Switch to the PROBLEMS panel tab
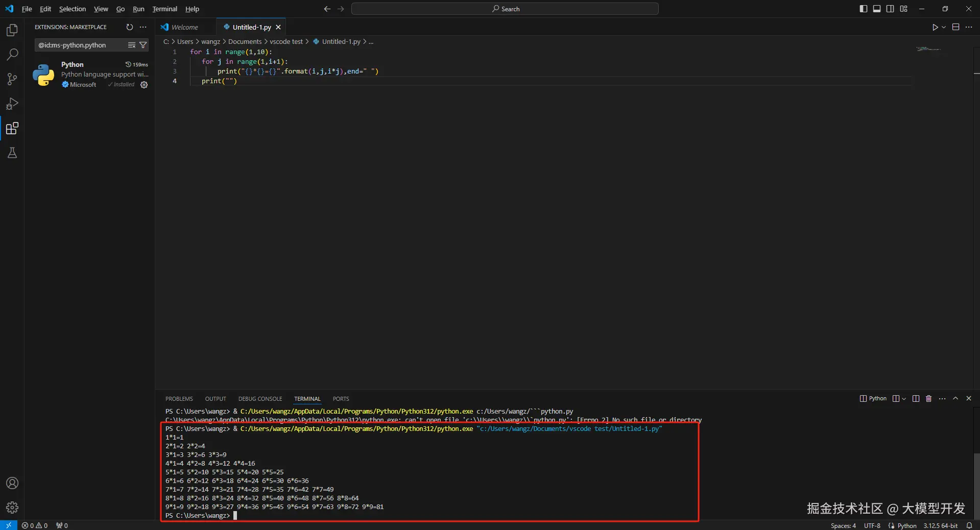Image resolution: width=980 pixels, height=530 pixels. 179,399
